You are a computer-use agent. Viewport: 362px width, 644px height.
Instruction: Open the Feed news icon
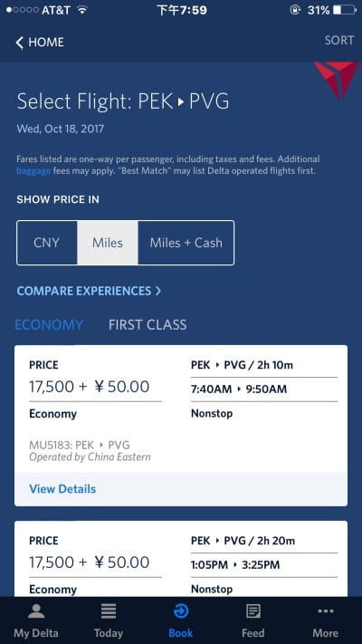tap(253, 611)
